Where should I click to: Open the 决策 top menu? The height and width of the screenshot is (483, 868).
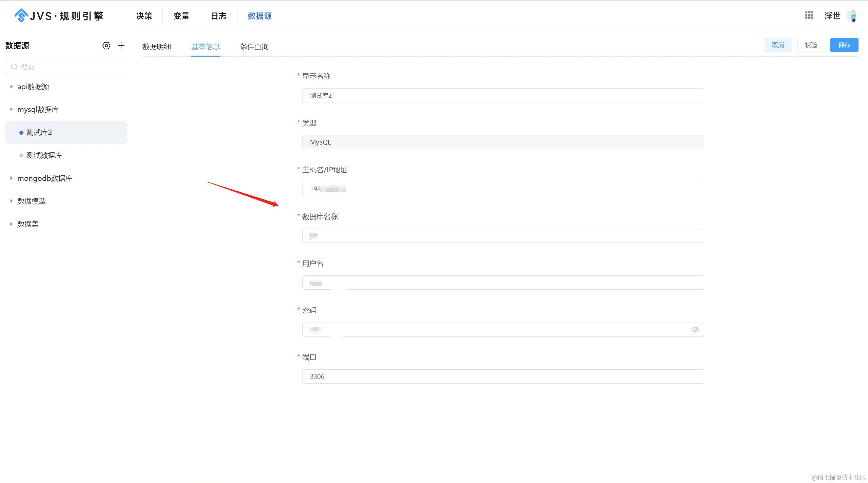[144, 16]
